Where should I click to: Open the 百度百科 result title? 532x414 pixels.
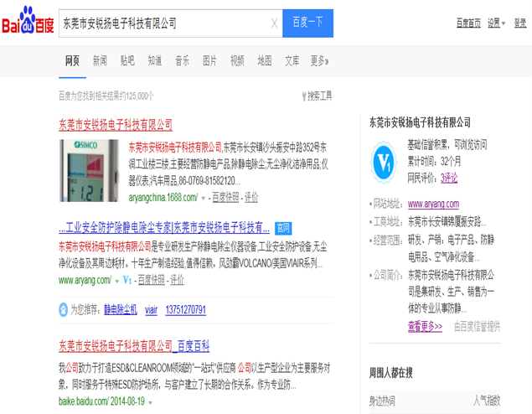[134, 346]
